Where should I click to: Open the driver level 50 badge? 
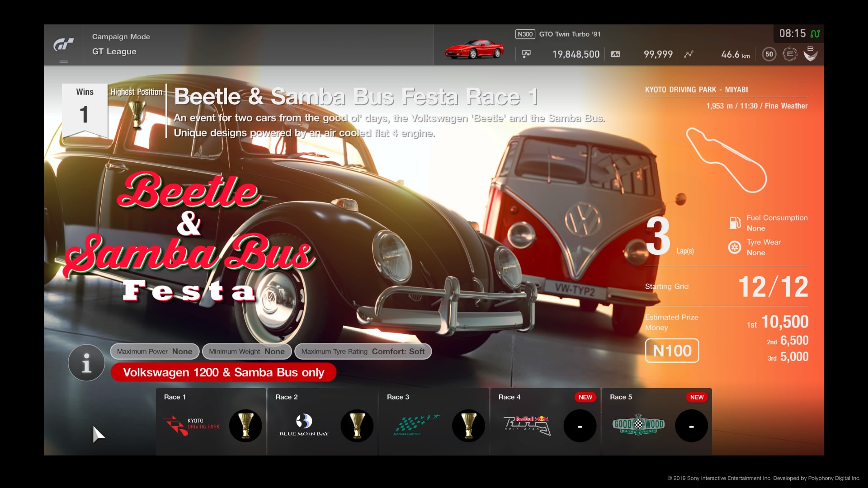769,54
